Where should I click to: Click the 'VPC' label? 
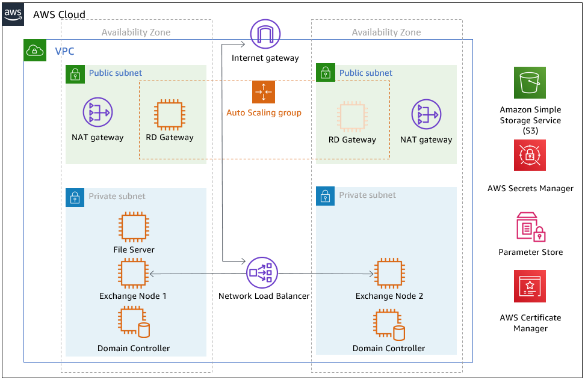pos(64,51)
